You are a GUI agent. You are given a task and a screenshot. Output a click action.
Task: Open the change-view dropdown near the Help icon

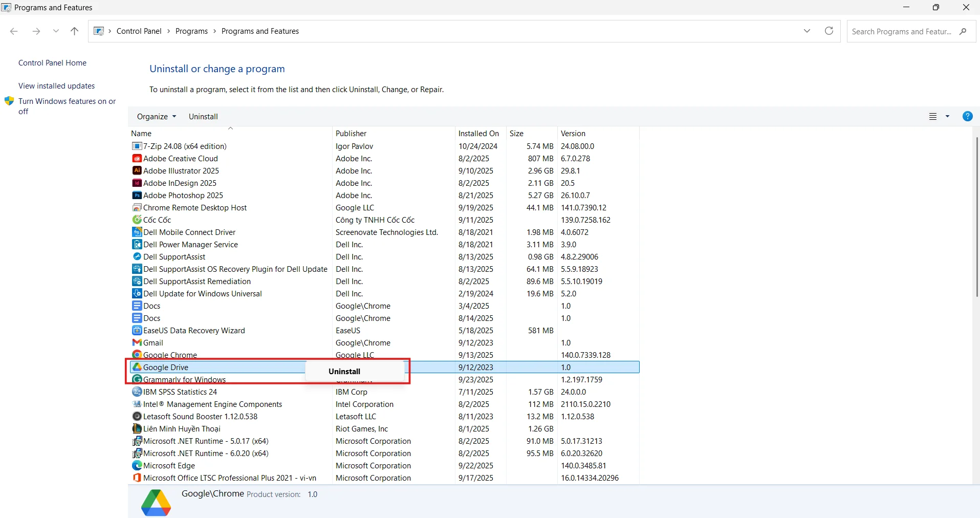[948, 116]
